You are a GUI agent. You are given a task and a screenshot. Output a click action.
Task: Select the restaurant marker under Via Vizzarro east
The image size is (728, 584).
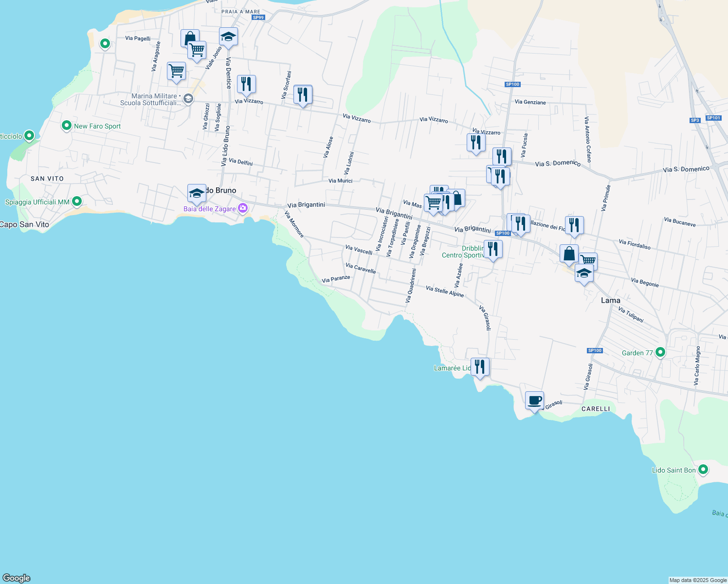(476, 143)
